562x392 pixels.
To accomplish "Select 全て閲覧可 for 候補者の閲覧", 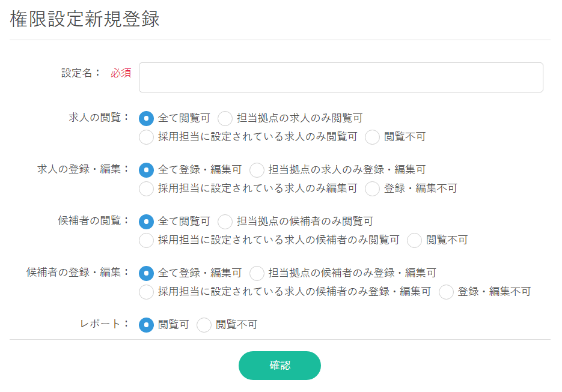I will 147,222.
